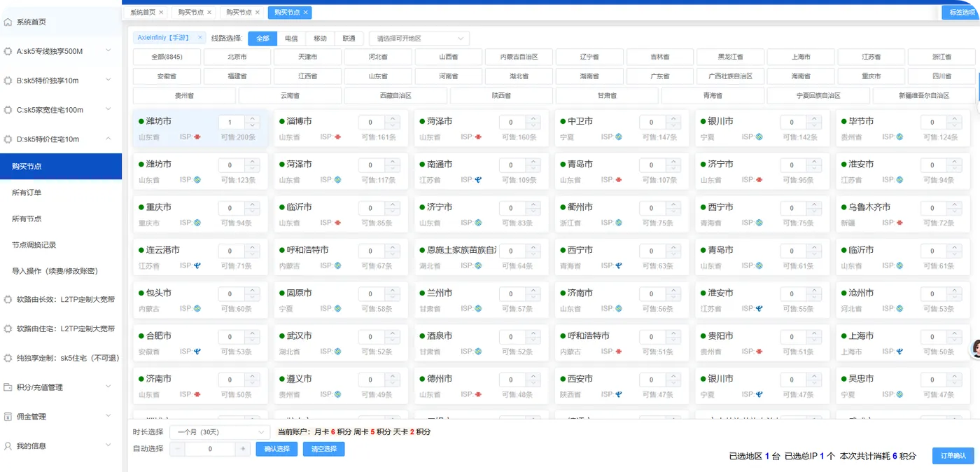Close the active blue 购买节点 tab

click(x=306, y=13)
